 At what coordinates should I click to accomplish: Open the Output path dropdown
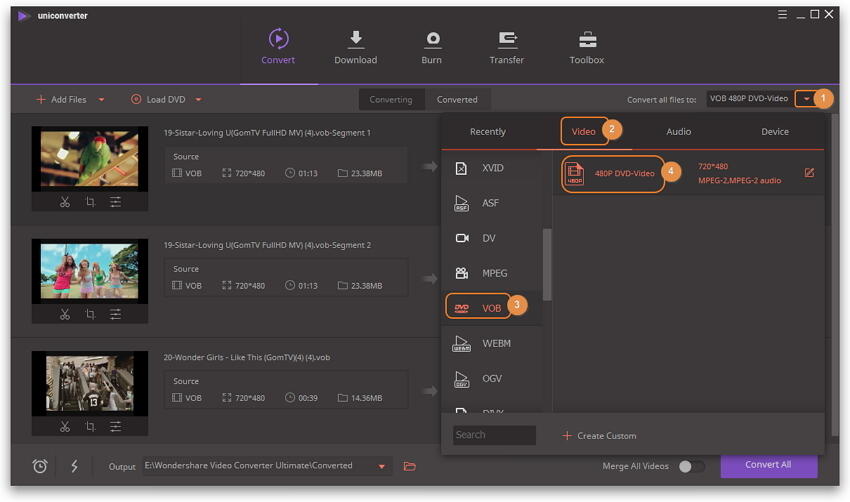click(x=382, y=466)
